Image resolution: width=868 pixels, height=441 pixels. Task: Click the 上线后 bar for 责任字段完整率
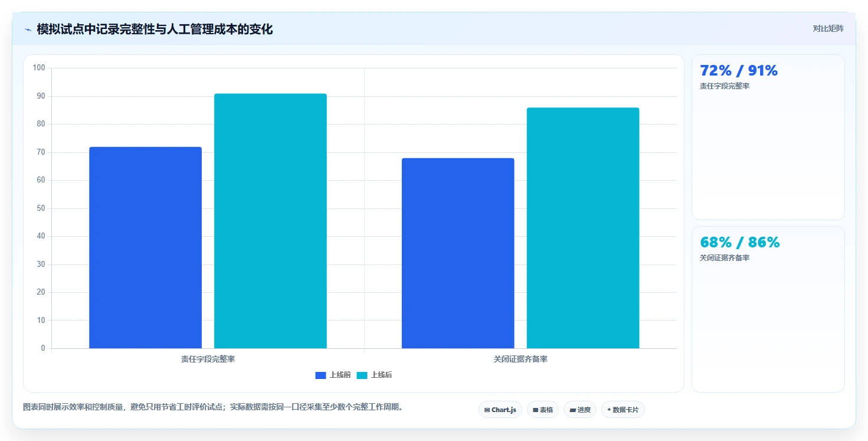[x=270, y=221]
